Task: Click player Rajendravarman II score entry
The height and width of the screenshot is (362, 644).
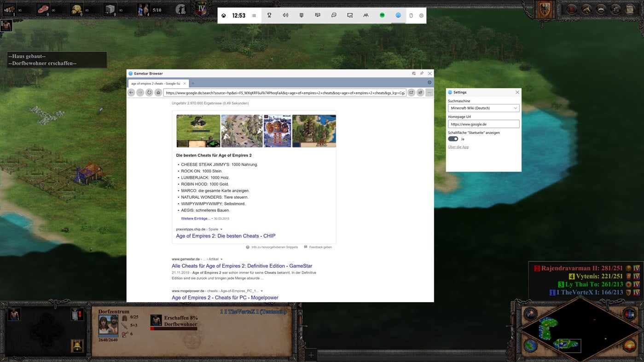Action: coord(582,268)
